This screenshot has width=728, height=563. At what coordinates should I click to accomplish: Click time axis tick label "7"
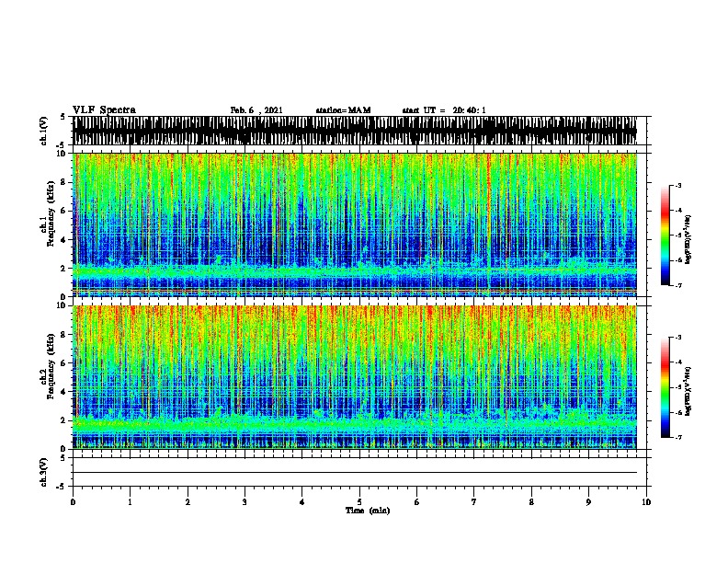[x=474, y=502]
